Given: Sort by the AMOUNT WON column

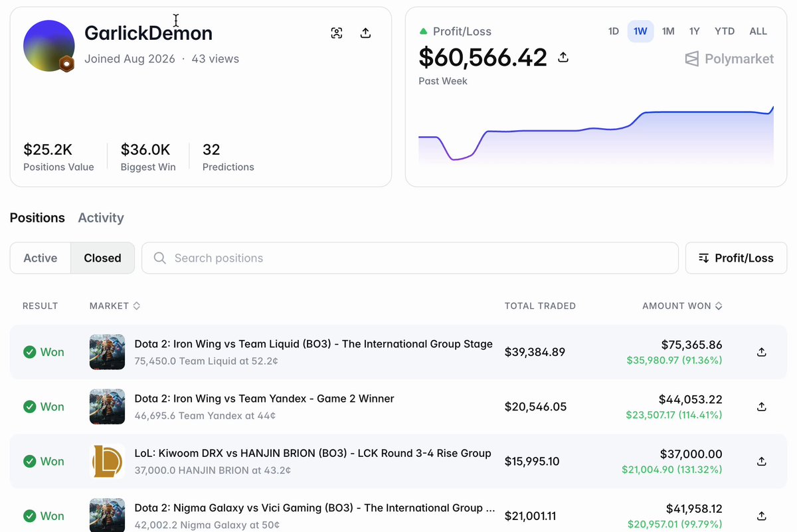Looking at the screenshot, I should [682, 306].
